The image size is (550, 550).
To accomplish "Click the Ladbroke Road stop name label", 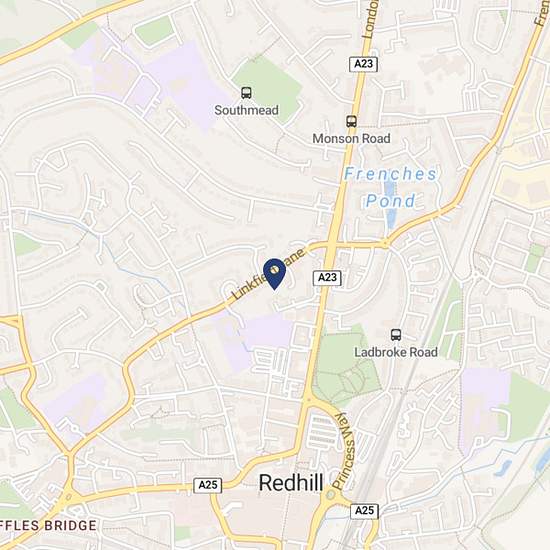I will pyautogui.click(x=396, y=352).
